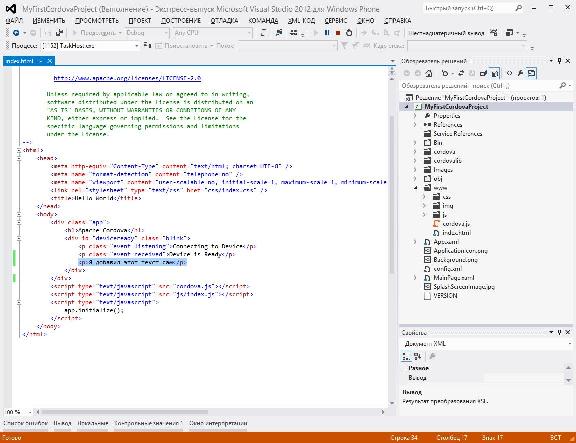Toggle preview selected items icon
Image resolution: width=576 pixels, height=443 pixels.
pos(532,73)
